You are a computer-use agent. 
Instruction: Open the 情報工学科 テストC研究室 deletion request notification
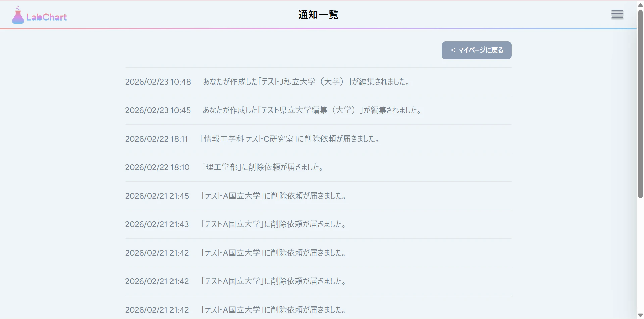click(x=289, y=139)
